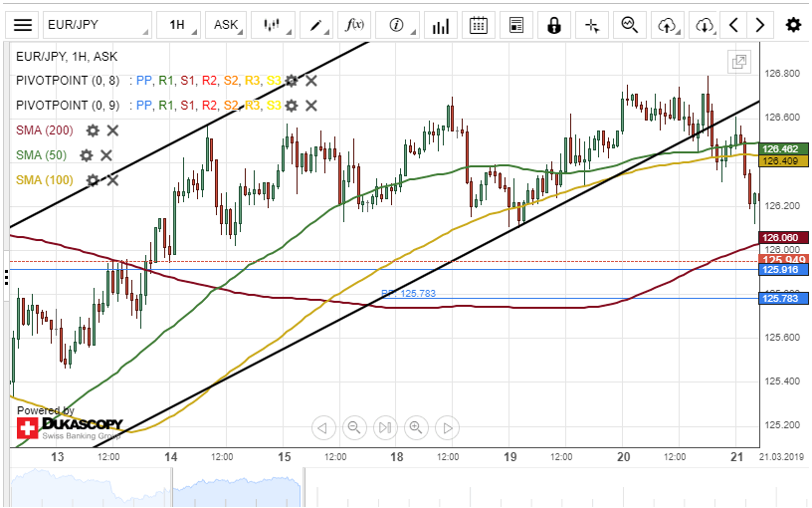Select the pencil drawing tools

point(316,25)
